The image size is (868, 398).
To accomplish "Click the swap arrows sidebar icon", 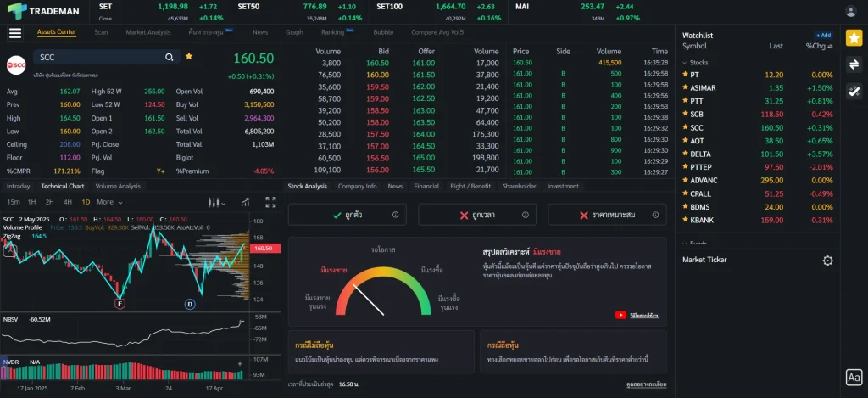I will [x=854, y=64].
